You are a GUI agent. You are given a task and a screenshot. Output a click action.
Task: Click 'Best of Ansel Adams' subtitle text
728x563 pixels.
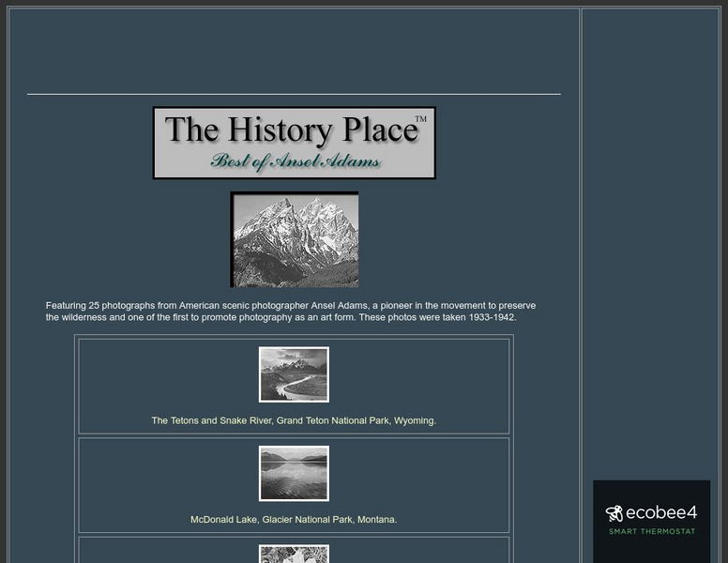[x=296, y=161]
